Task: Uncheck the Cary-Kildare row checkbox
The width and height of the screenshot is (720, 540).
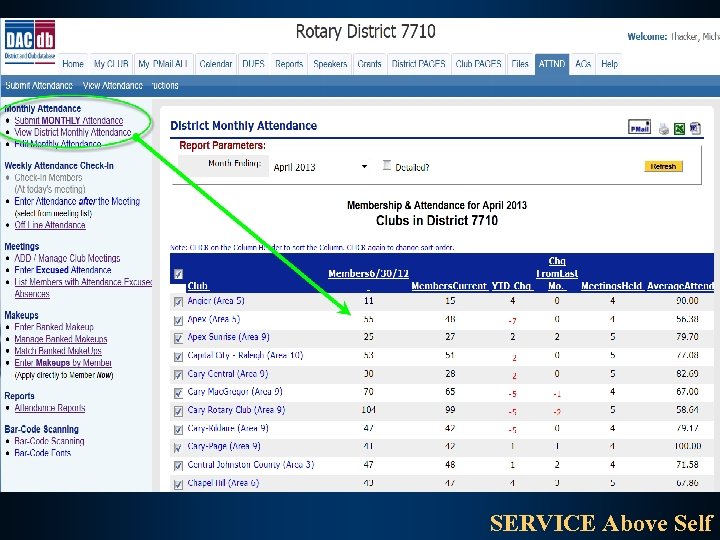Action: (x=178, y=430)
